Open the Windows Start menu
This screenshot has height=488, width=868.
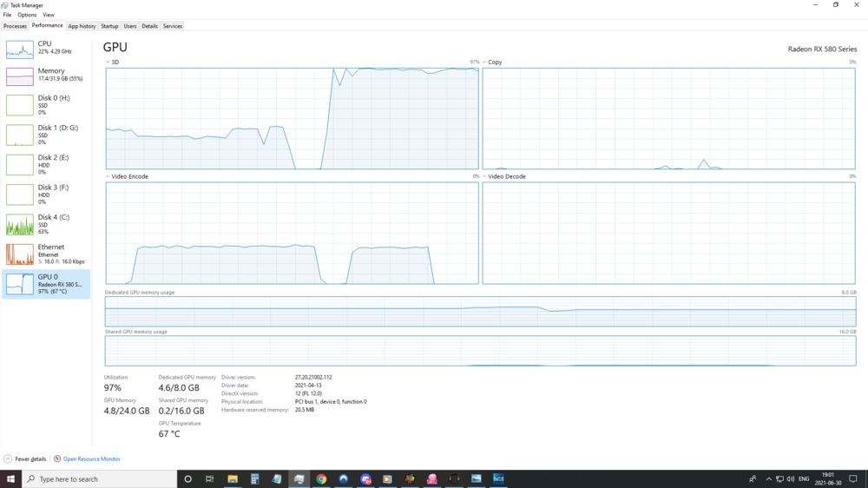(x=10, y=478)
